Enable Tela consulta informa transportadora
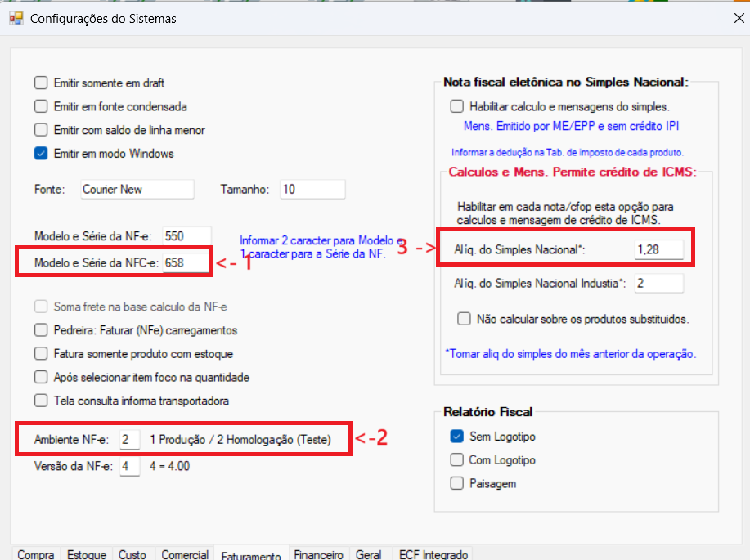 coord(41,401)
